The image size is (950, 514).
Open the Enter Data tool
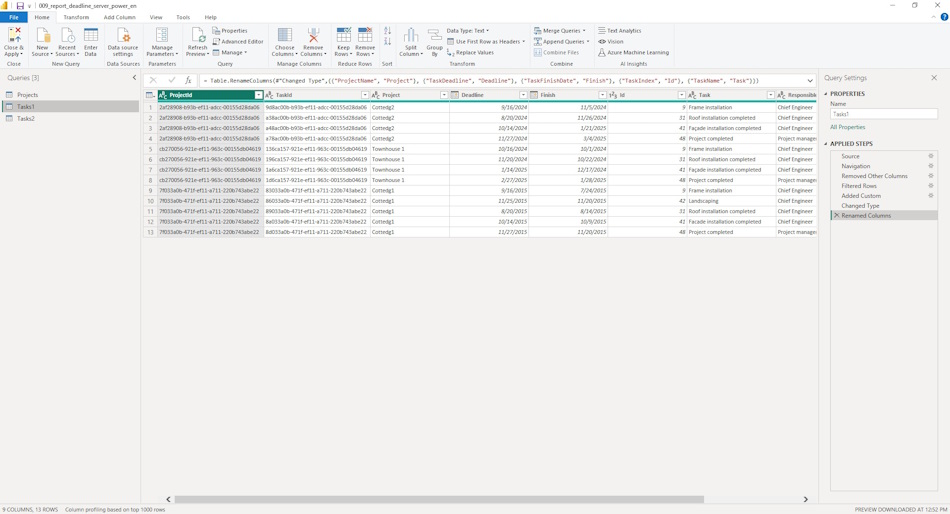point(91,35)
